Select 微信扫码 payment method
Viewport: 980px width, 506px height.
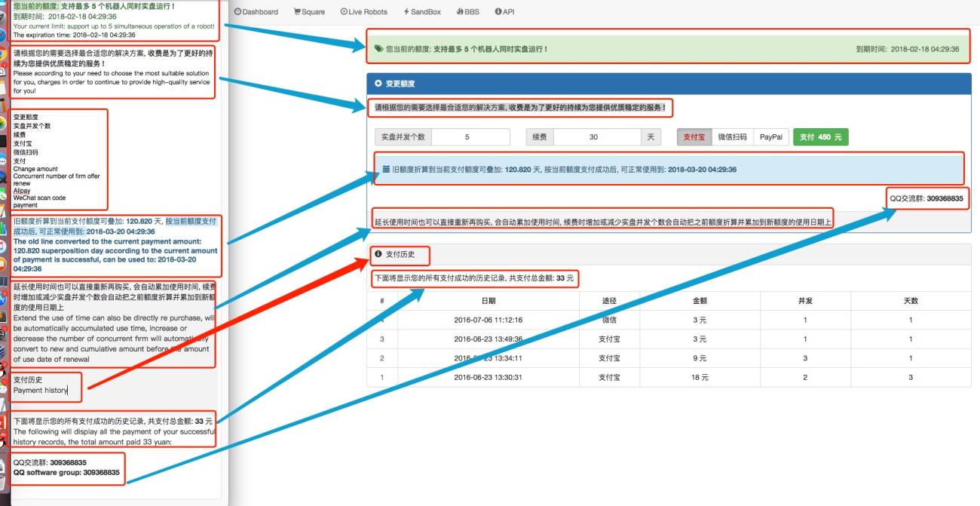click(731, 137)
